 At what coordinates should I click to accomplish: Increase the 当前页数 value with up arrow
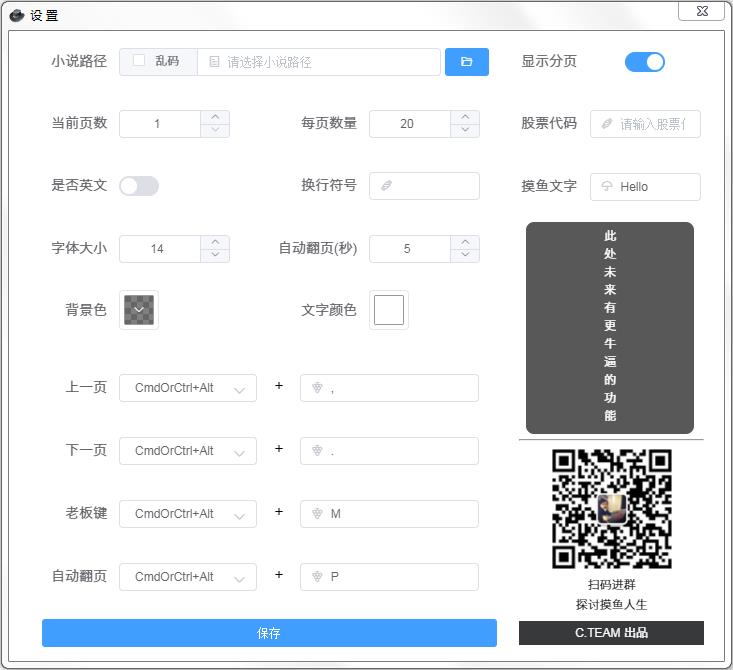coord(215,117)
